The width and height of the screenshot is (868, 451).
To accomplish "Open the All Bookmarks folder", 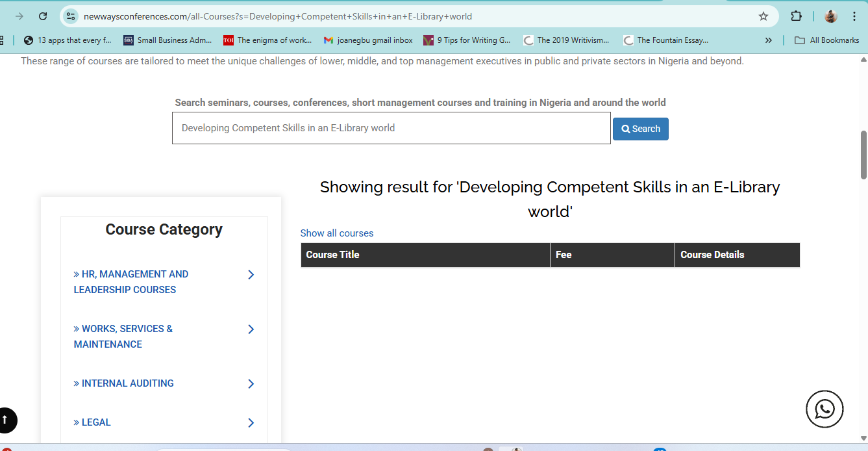I will [x=827, y=40].
